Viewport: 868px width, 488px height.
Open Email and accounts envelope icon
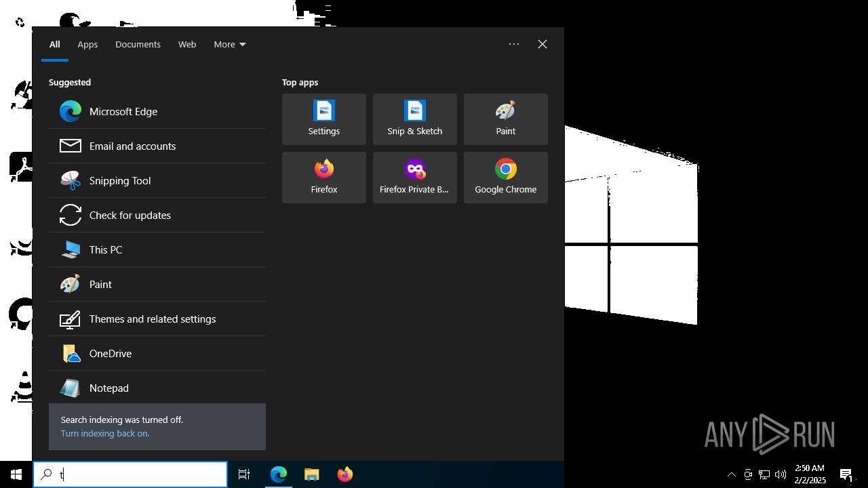coord(71,146)
